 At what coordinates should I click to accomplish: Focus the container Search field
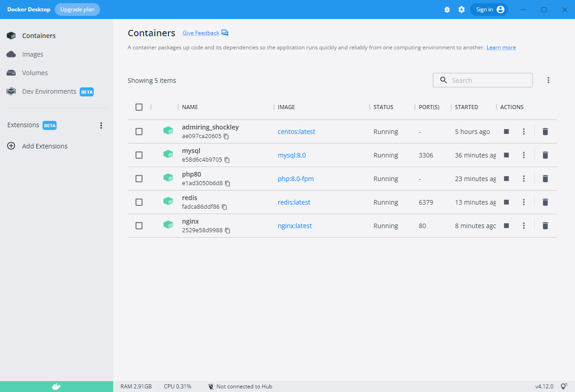coord(483,80)
